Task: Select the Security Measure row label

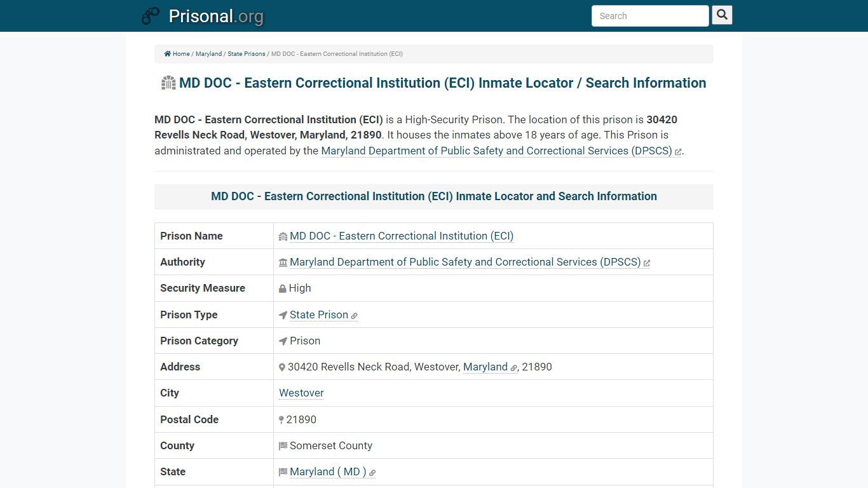Action: [x=203, y=288]
